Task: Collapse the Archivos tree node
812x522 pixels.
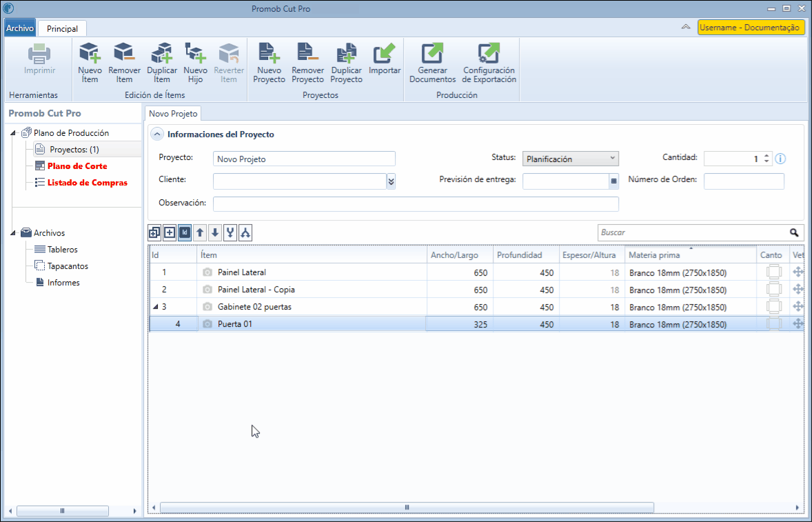Action: tap(13, 233)
